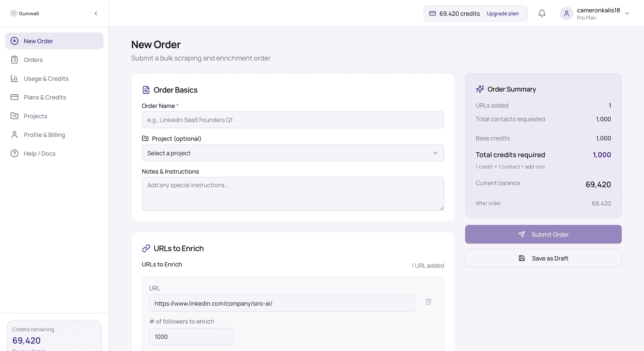Expand the cameronkalis18 account menu
Viewport: 644px width, 351px height.
pyautogui.click(x=627, y=14)
